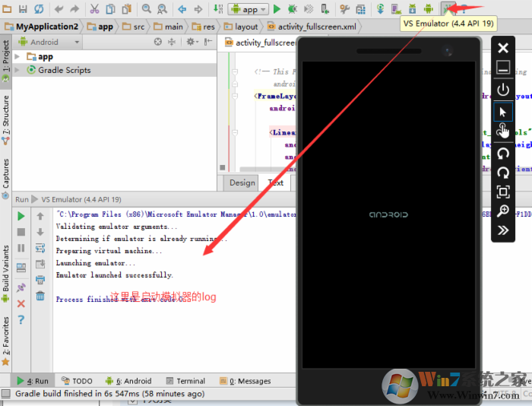Open the Terminal tool window tab

point(185,381)
